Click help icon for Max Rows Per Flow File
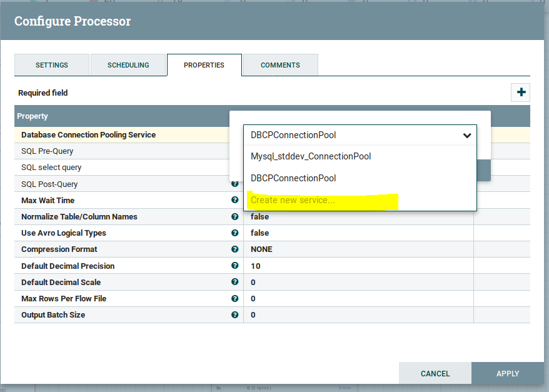The height and width of the screenshot is (392, 549). pos(235,298)
